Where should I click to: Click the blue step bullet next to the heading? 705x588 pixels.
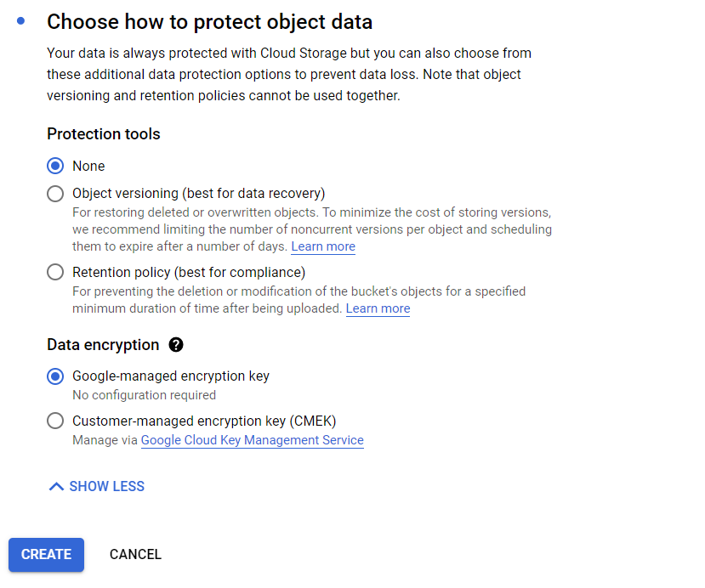pyautogui.click(x=20, y=20)
